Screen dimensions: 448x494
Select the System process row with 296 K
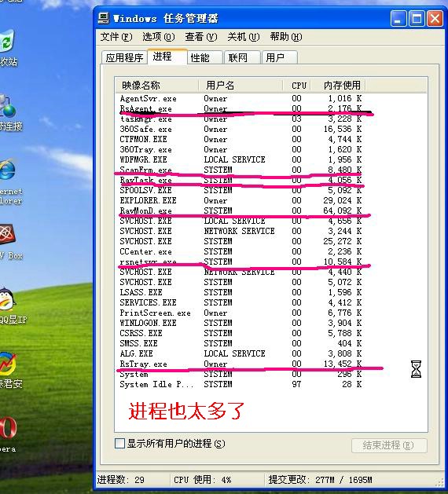[241, 374]
